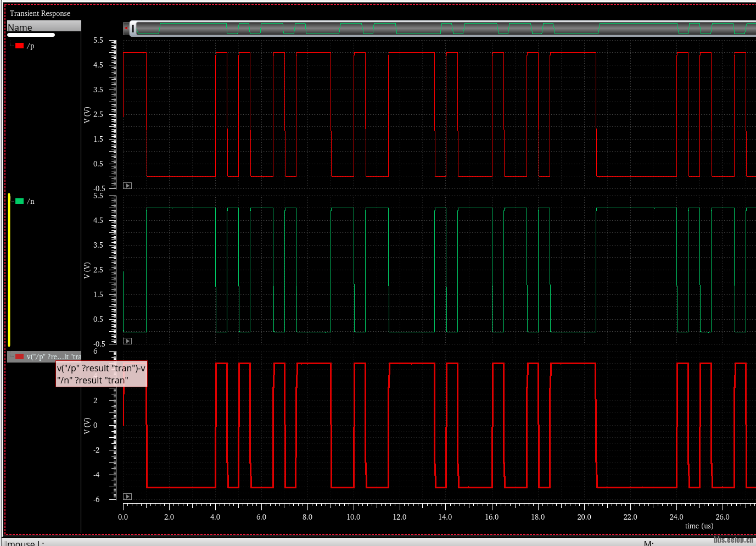Viewport: 756px width, 546px height.
Task: Click the red left-arrow on the overview bar
Action: (x=126, y=28)
